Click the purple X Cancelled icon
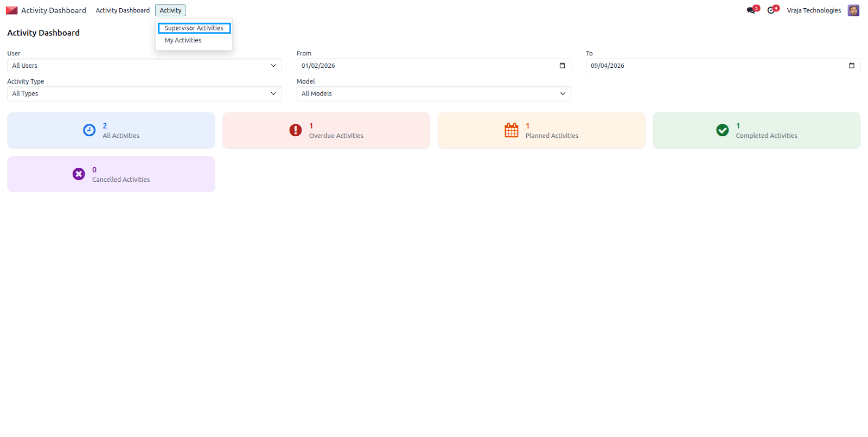 coord(79,174)
